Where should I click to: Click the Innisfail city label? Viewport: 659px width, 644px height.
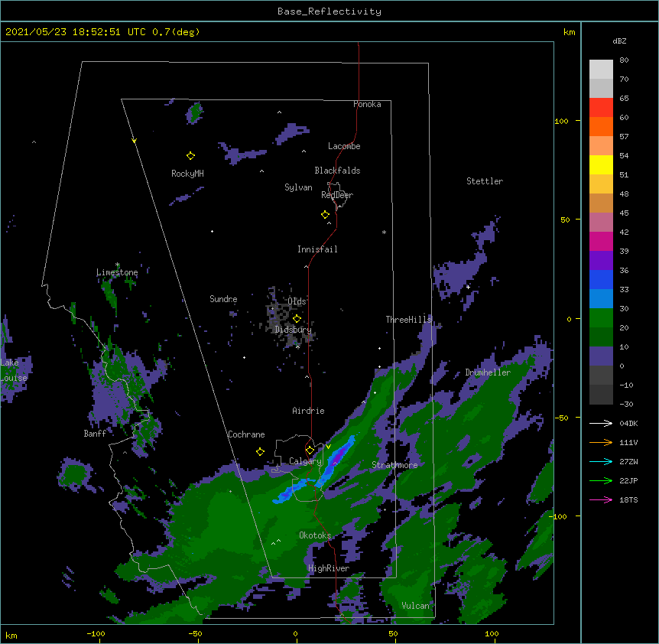317,249
